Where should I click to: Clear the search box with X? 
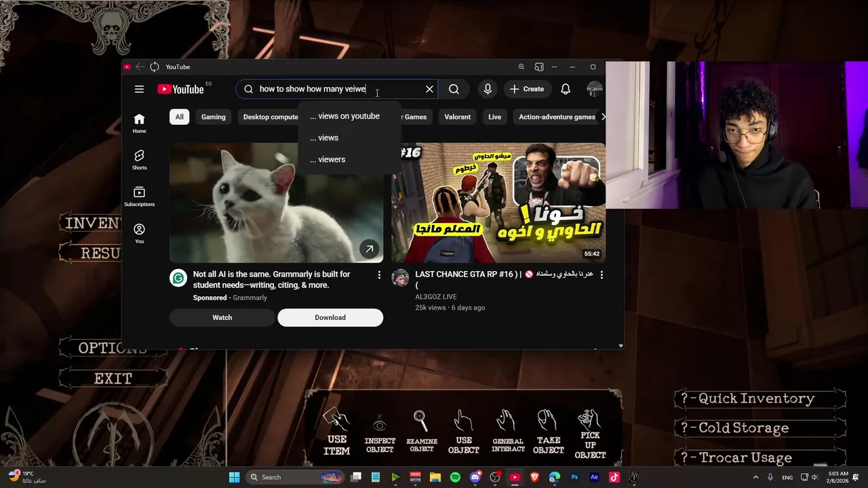tap(429, 89)
